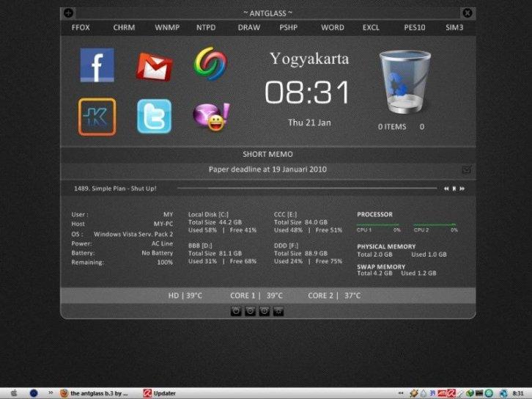532x399 pixels.
Task: Launch SIM3 shortcut
Action: point(454,28)
